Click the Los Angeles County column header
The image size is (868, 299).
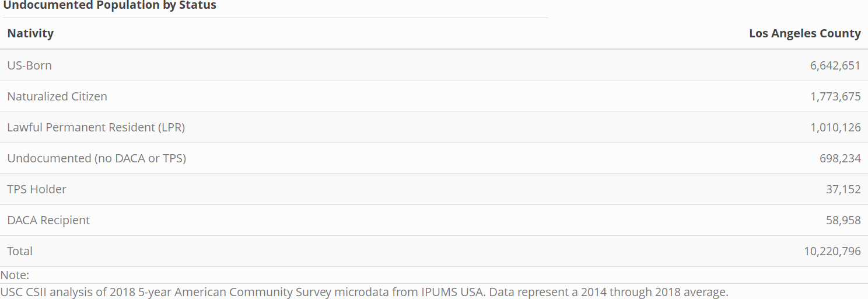(x=804, y=33)
